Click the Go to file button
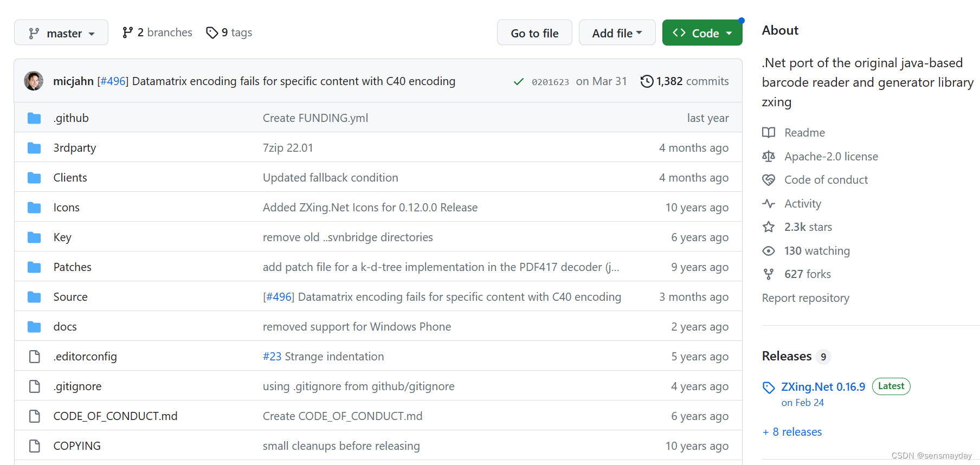Image resolution: width=980 pixels, height=465 pixels. pyautogui.click(x=534, y=33)
